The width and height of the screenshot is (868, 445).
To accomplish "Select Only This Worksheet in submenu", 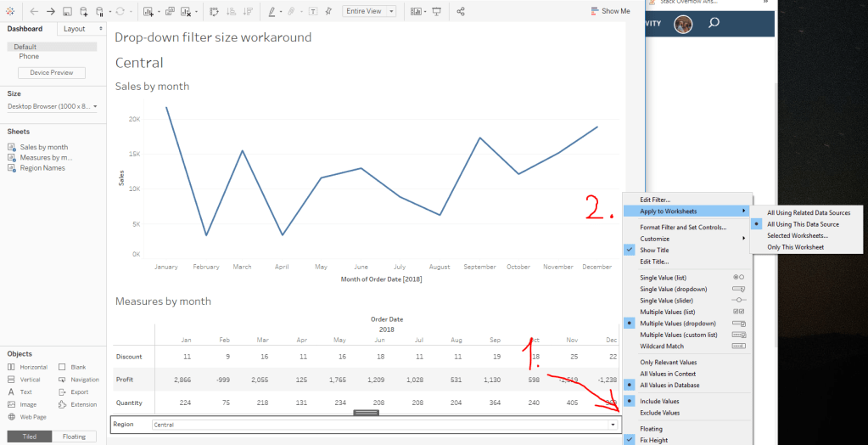I will click(x=794, y=247).
